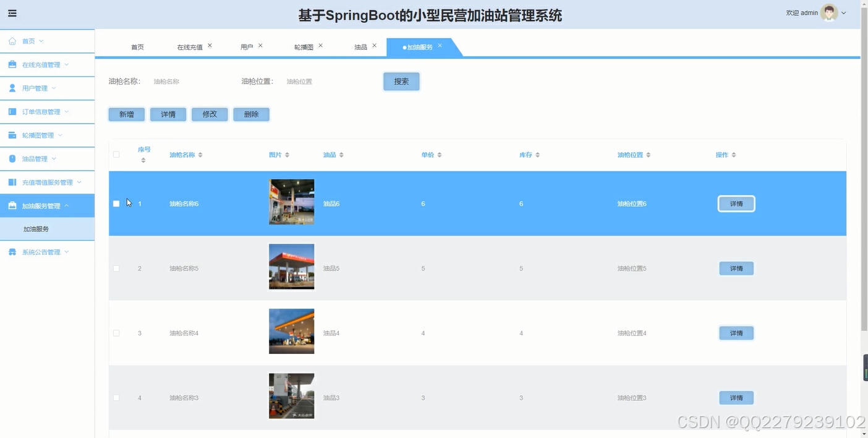Click the 搜索 button

pos(401,81)
